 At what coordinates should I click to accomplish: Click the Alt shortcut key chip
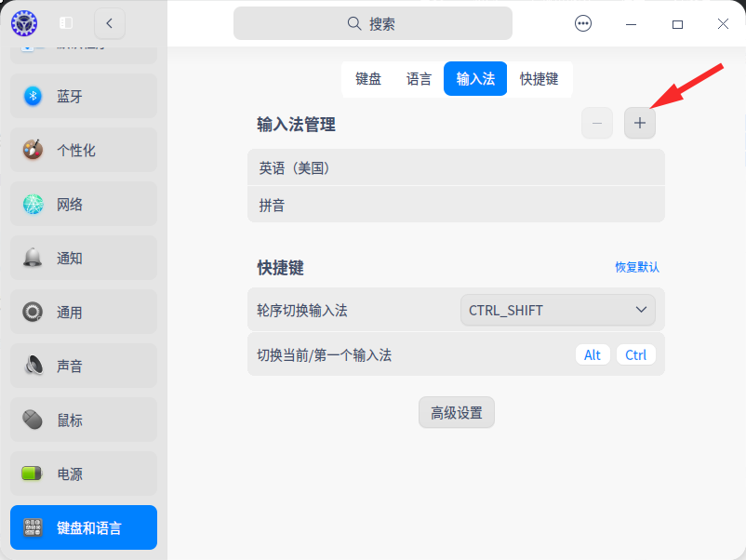593,355
